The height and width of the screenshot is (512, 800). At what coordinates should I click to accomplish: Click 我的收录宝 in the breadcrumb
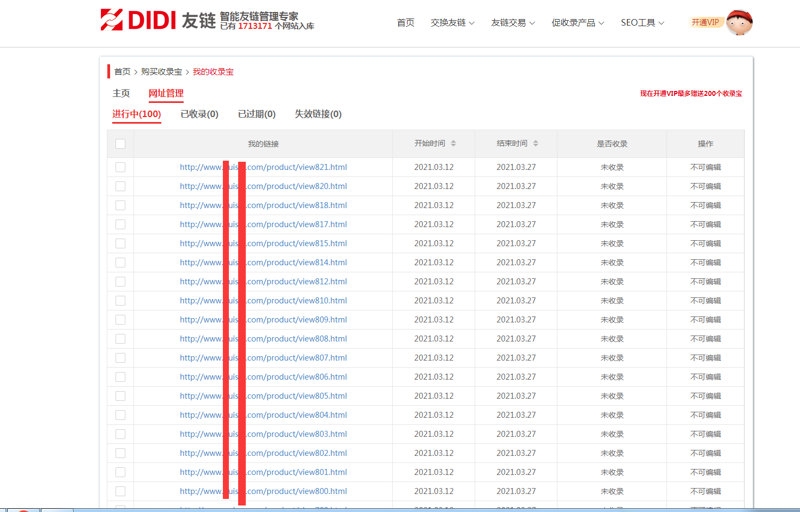point(213,72)
